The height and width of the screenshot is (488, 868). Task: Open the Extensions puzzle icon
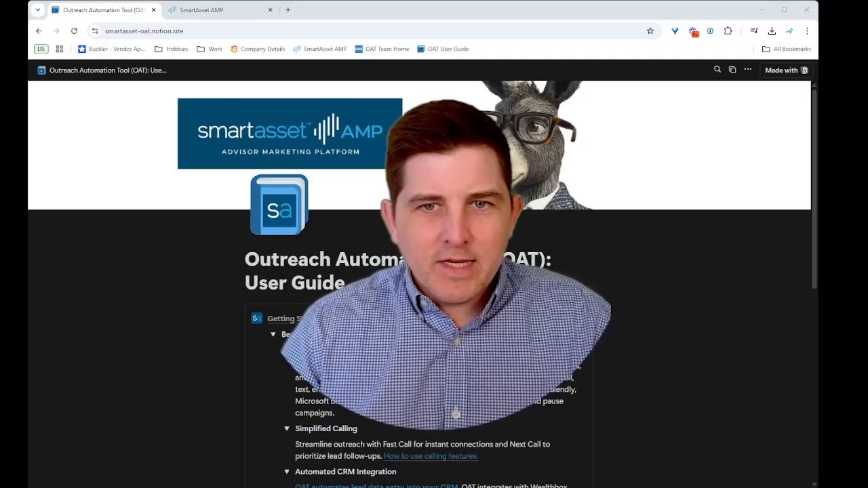(x=728, y=30)
